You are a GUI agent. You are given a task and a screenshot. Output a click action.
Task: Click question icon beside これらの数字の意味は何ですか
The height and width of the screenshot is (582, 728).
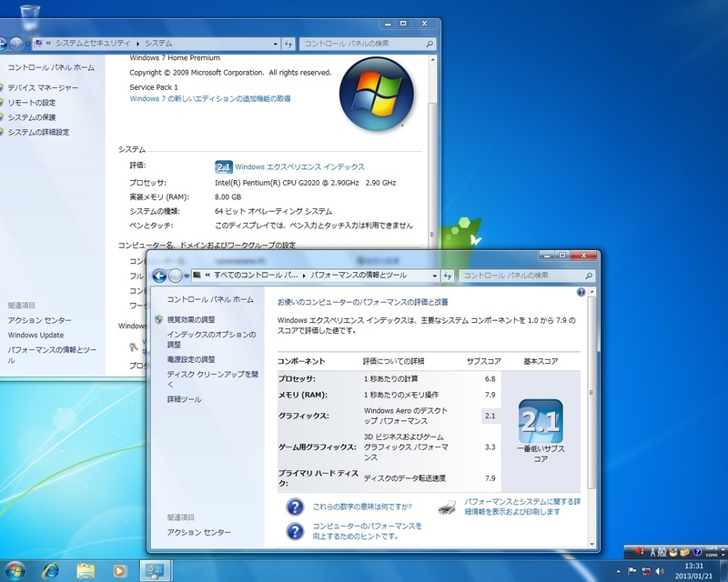click(x=295, y=507)
